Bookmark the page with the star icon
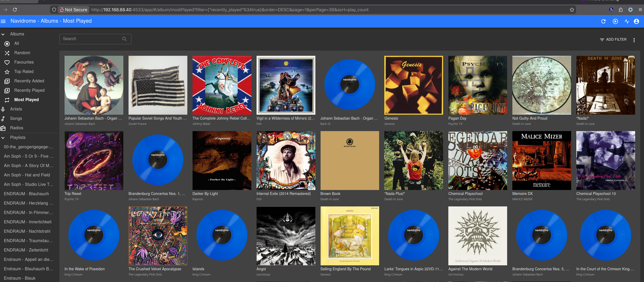This screenshot has width=644, height=282. pyautogui.click(x=572, y=10)
